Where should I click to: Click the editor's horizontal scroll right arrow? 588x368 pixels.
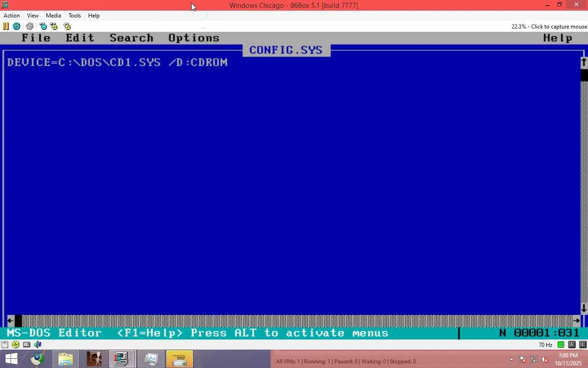point(577,321)
